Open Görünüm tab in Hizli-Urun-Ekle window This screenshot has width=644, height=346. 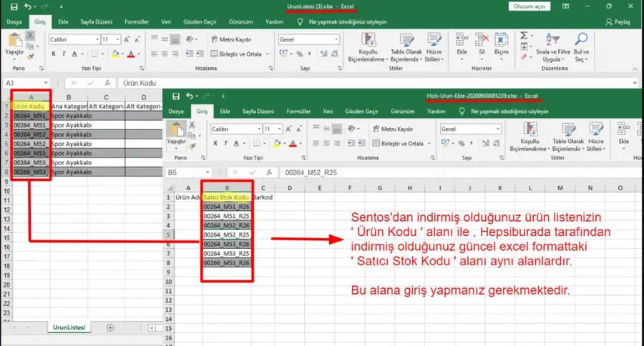[x=402, y=112]
